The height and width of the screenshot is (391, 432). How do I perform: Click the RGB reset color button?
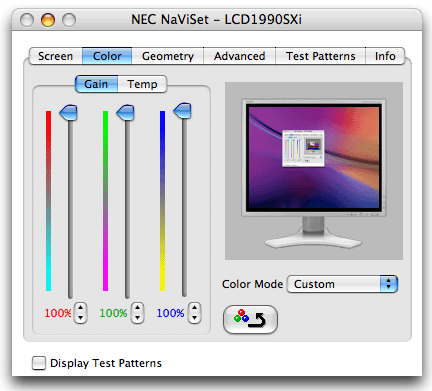[250, 319]
